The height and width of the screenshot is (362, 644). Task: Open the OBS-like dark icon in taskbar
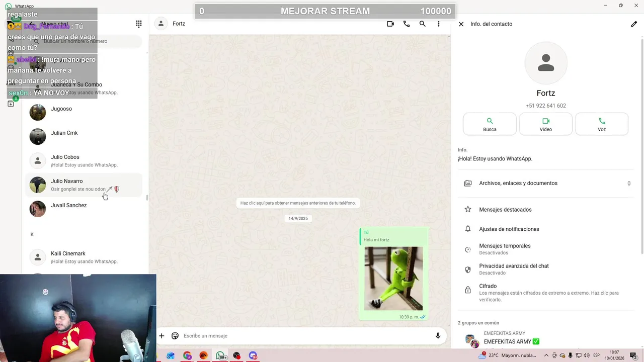tap(237, 355)
